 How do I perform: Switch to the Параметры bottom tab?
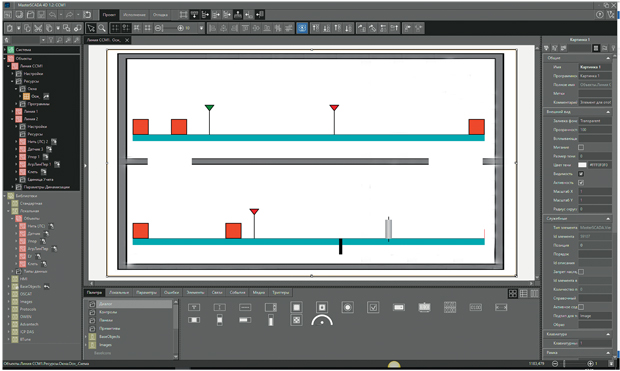(x=146, y=293)
